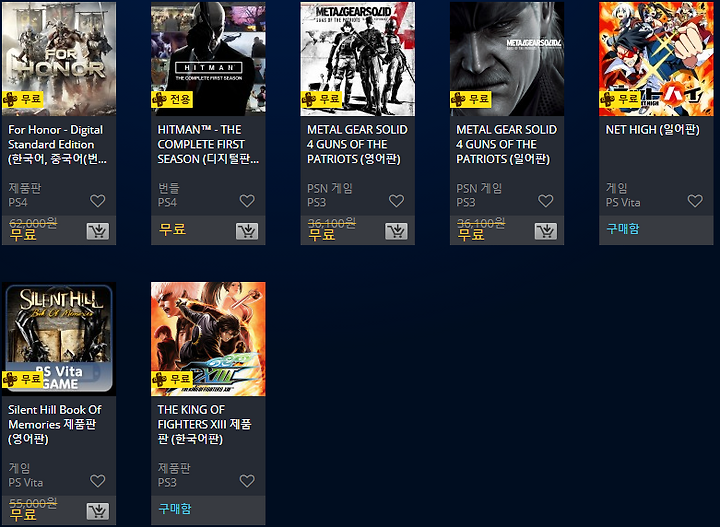Open the HITMAN cover art thumbnail
The width and height of the screenshot is (720, 527).
(208, 59)
